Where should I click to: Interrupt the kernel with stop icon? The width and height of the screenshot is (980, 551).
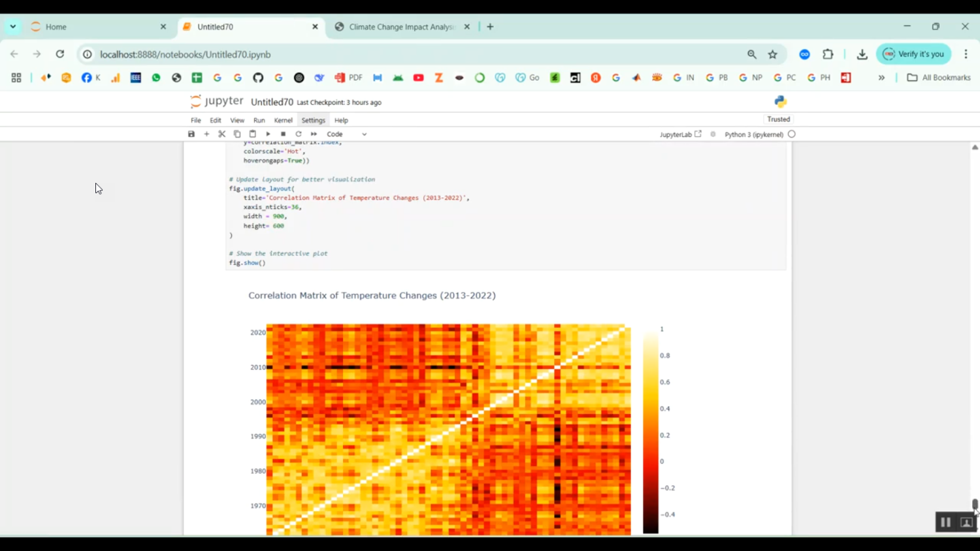(x=283, y=134)
